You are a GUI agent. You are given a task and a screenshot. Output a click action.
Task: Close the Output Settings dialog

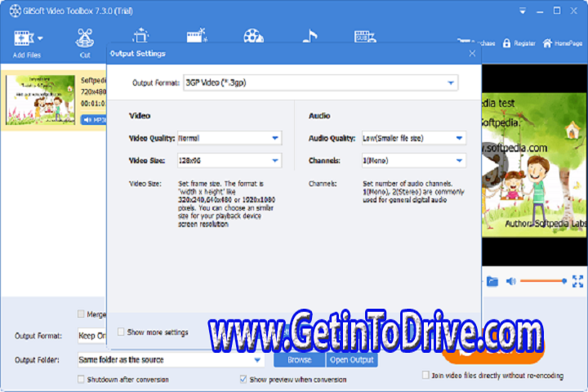(x=472, y=53)
